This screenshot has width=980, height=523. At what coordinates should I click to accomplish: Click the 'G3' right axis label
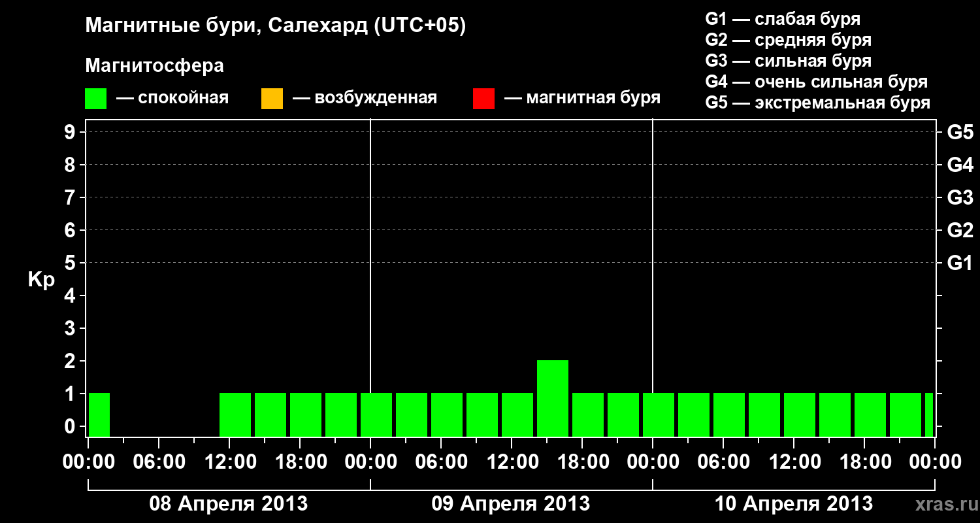(960, 197)
